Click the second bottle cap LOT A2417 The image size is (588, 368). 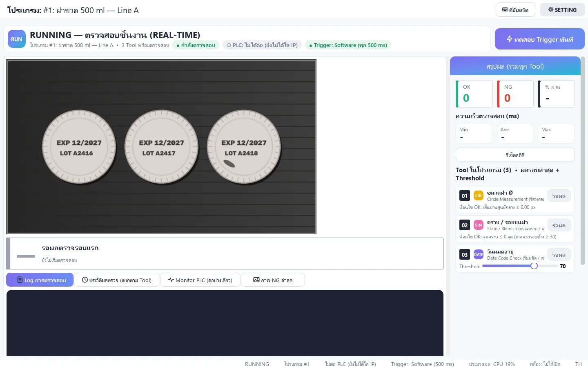click(161, 147)
